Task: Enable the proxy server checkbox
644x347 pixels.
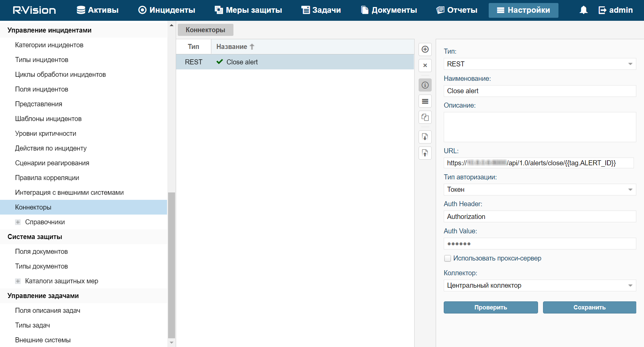Action: [447, 258]
